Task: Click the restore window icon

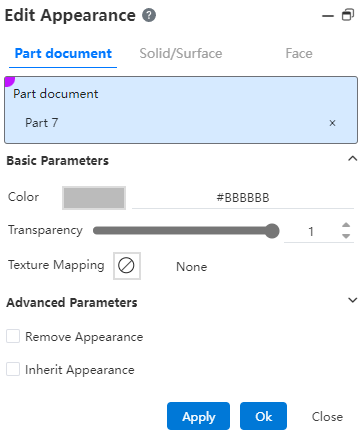Action: click(x=348, y=15)
